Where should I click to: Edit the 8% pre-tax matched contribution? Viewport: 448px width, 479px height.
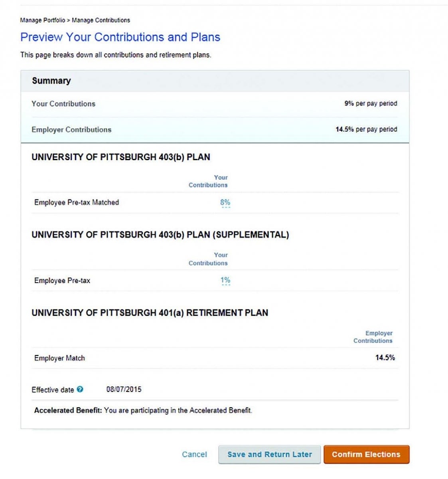(225, 202)
